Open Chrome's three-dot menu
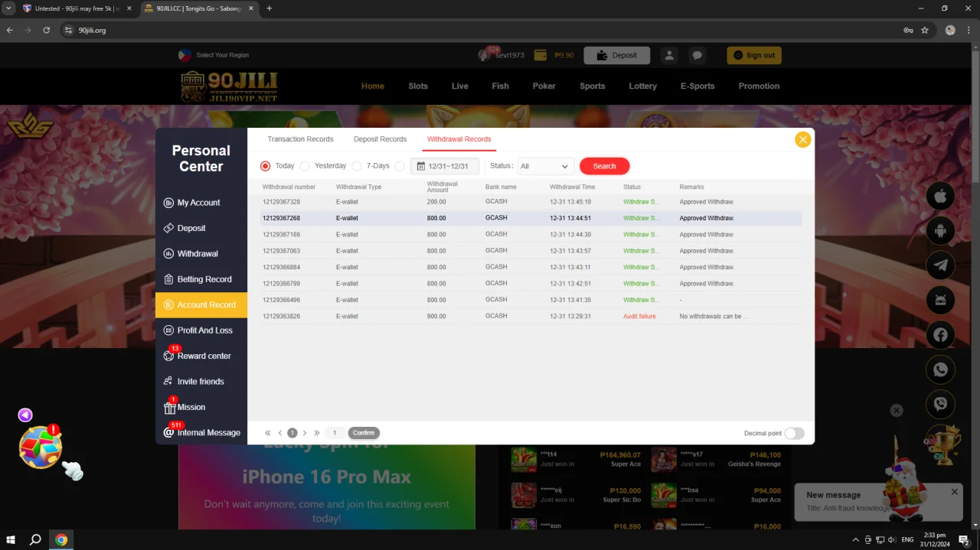Image resolution: width=980 pixels, height=550 pixels. coord(968,31)
